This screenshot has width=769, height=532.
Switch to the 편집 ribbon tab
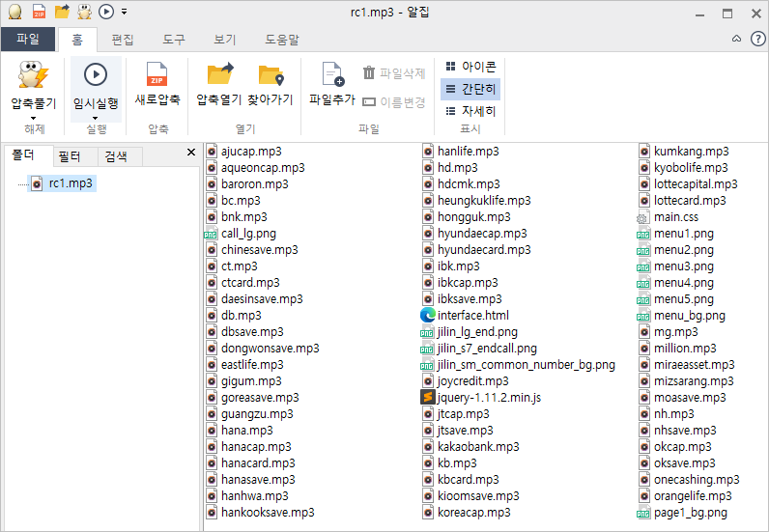click(x=123, y=40)
